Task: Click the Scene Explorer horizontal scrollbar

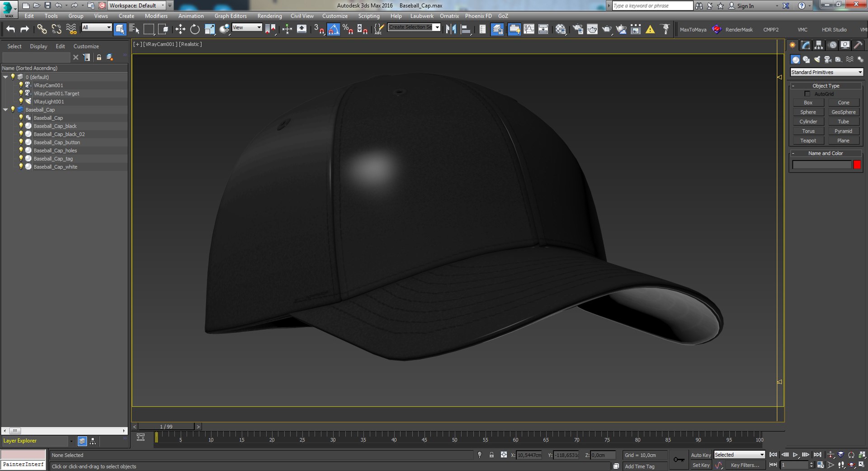Action: point(64,431)
